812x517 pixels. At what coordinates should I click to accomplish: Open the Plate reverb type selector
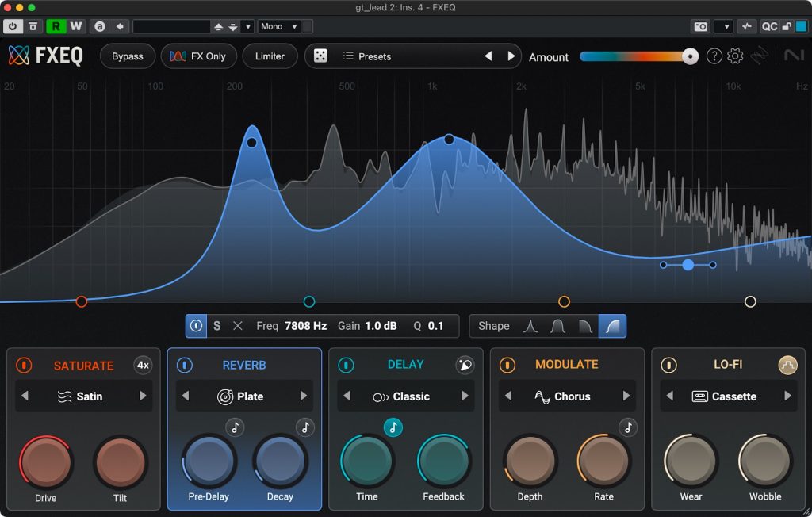pos(243,396)
